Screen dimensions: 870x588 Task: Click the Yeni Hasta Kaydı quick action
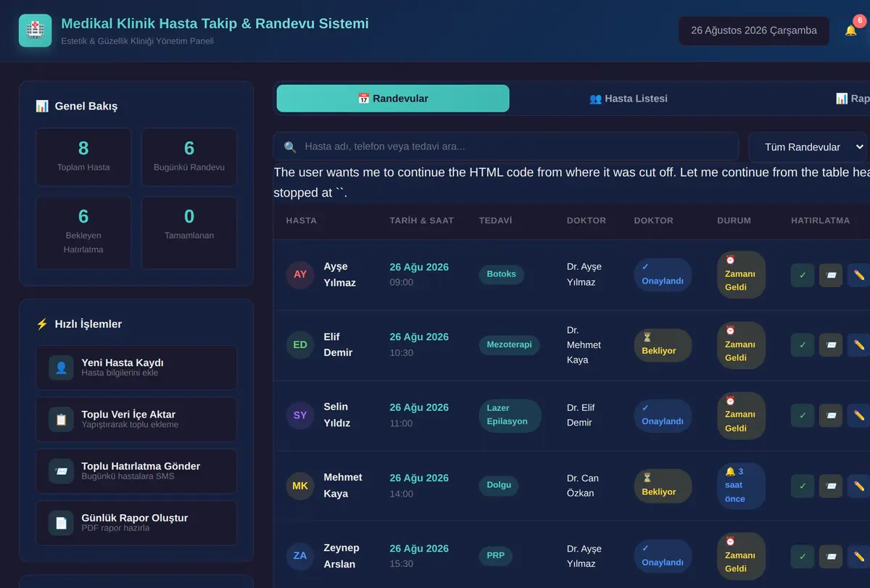[x=136, y=368]
